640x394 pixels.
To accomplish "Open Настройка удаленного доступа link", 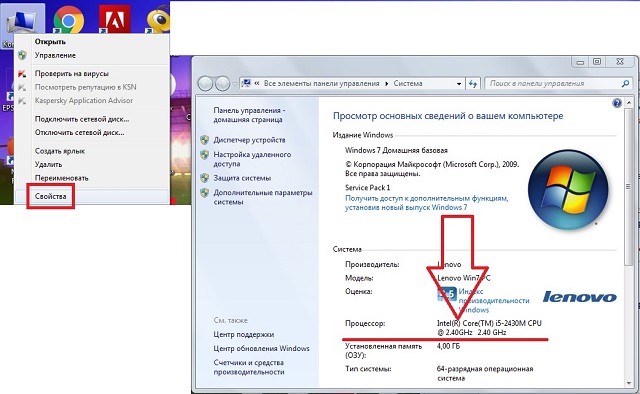I will 252,159.
